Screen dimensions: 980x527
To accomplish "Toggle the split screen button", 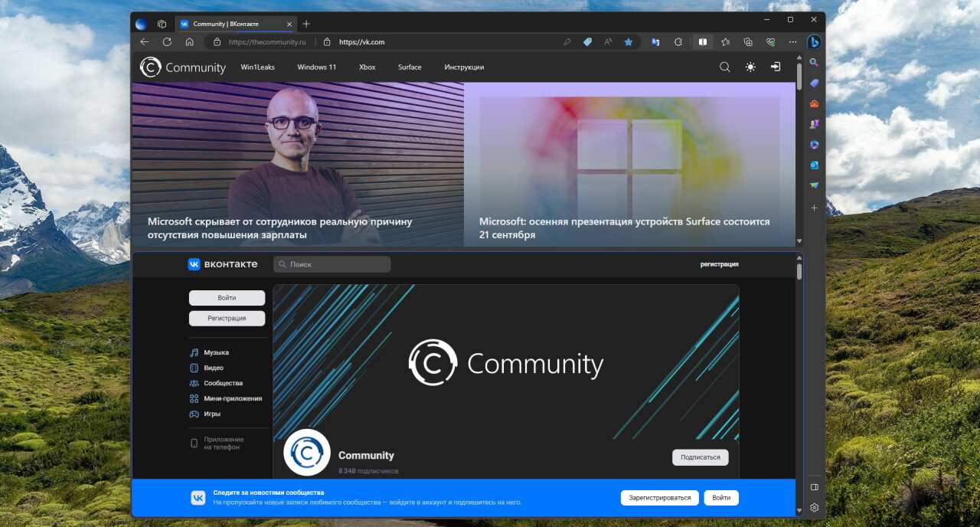I will (x=702, y=42).
